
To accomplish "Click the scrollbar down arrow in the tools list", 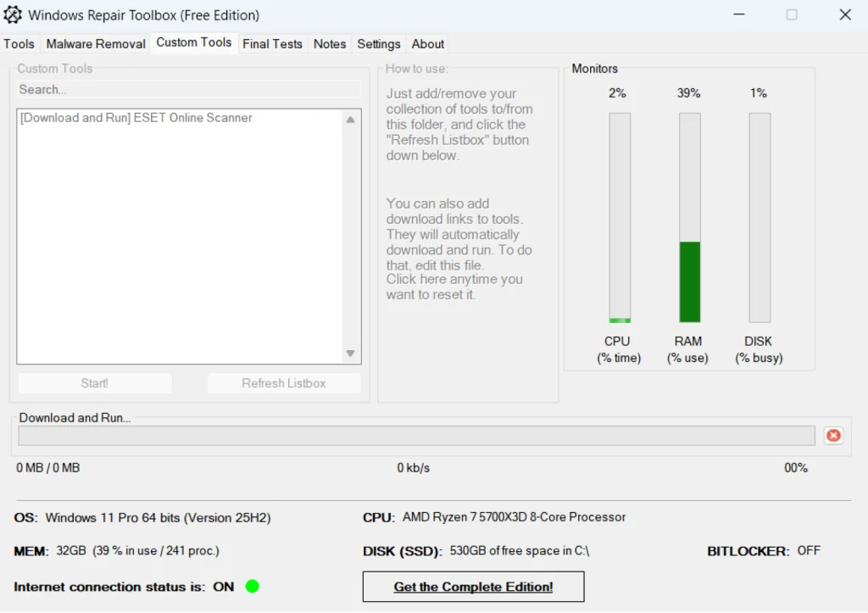I will pyautogui.click(x=350, y=354).
